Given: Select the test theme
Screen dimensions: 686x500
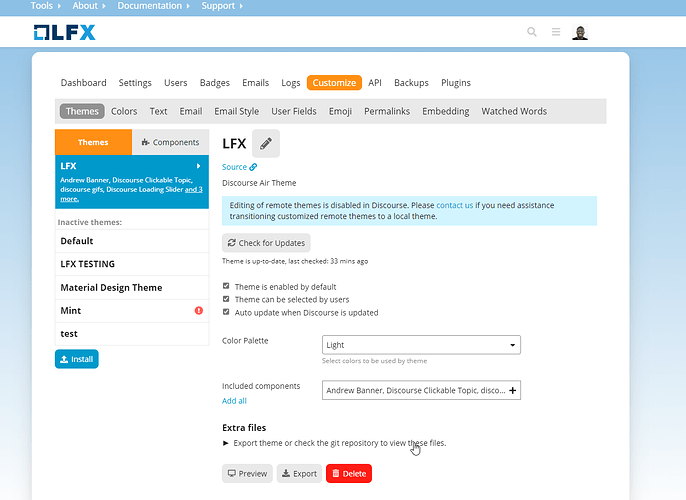Looking at the screenshot, I should tap(132, 334).
